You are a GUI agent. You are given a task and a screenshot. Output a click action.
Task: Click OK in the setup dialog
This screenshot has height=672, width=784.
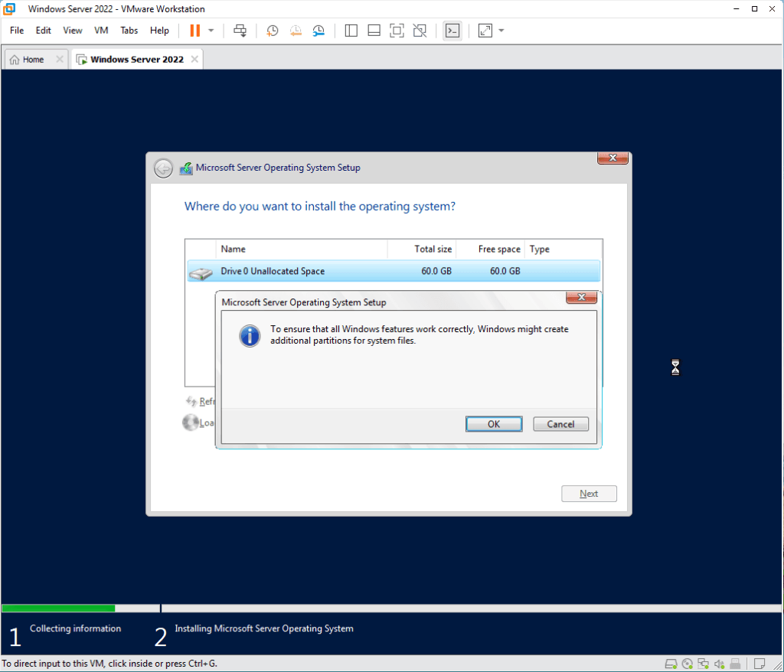[494, 424]
